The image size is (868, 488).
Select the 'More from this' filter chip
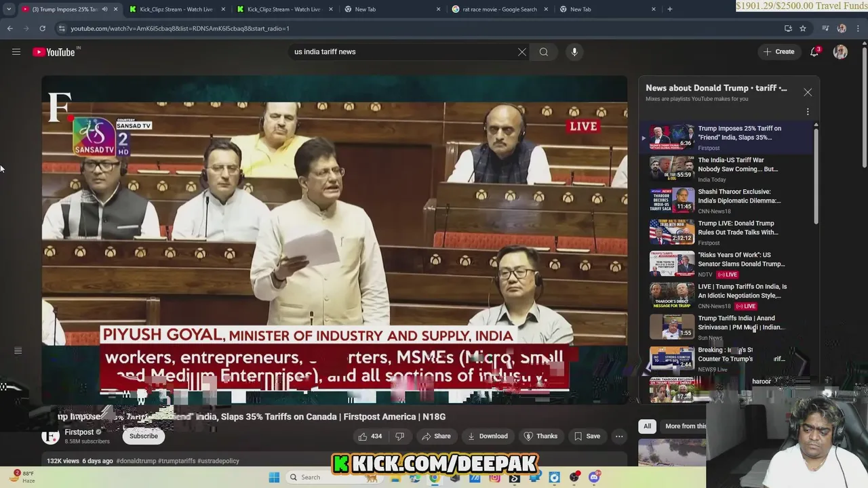pos(685,426)
